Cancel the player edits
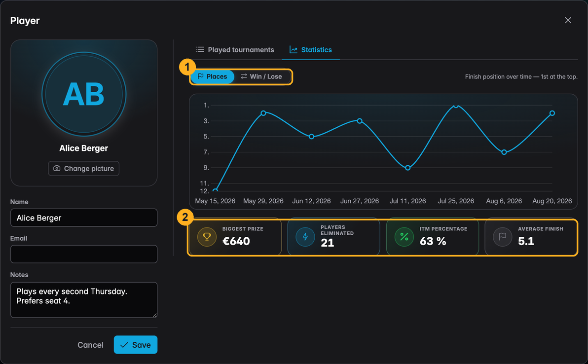 coord(90,345)
